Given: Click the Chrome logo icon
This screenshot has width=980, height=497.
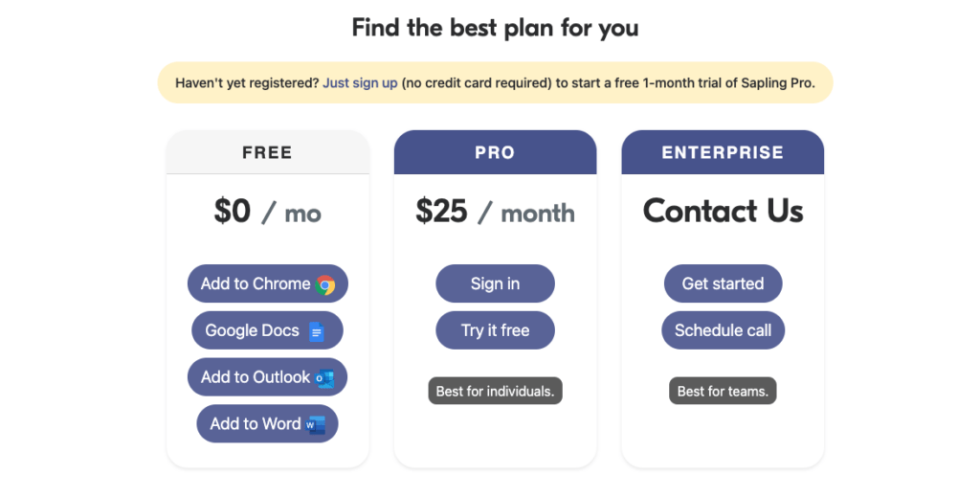Looking at the screenshot, I should click(325, 284).
